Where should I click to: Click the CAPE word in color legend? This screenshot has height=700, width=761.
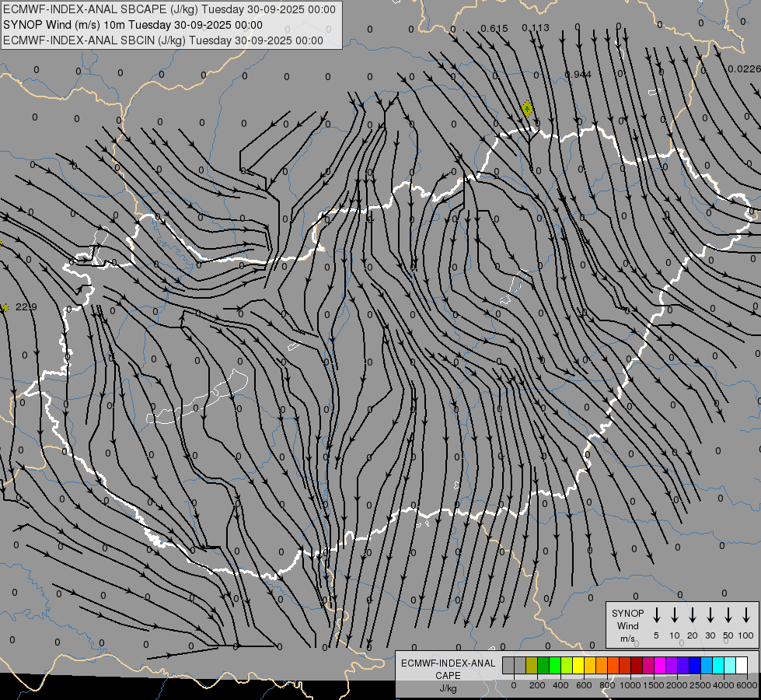coord(448,676)
